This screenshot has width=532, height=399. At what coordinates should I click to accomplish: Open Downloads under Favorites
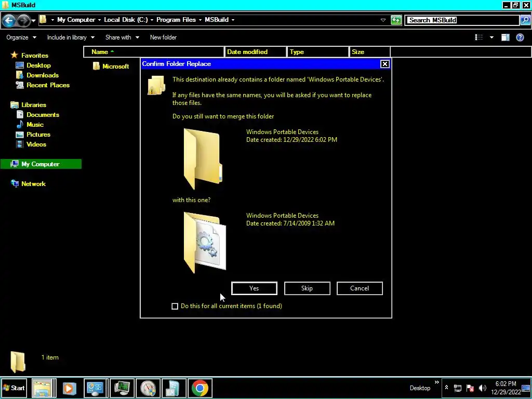coord(37,75)
